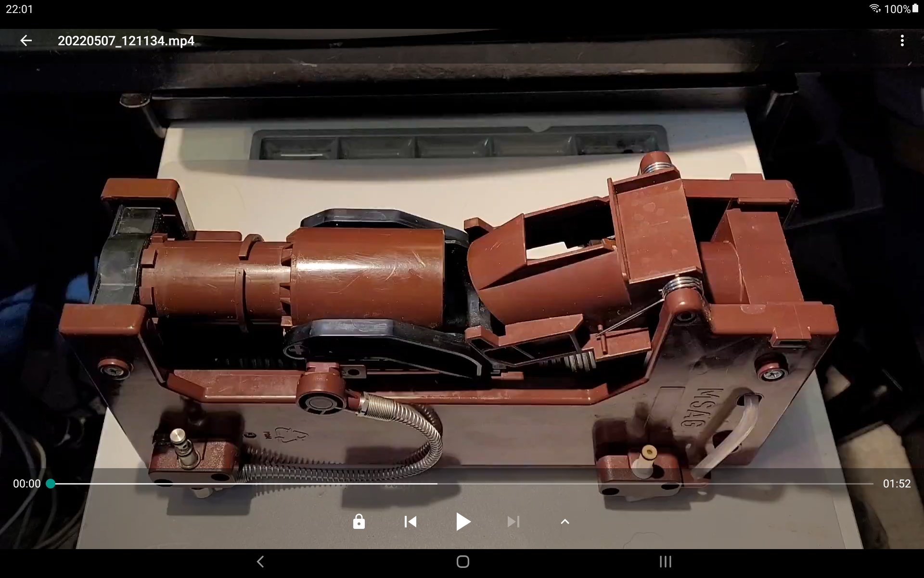Image resolution: width=924 pixels, height=578 pixels.
Task: Tap the 00:00 elapsed time label
Action: [x=27, y=484]
